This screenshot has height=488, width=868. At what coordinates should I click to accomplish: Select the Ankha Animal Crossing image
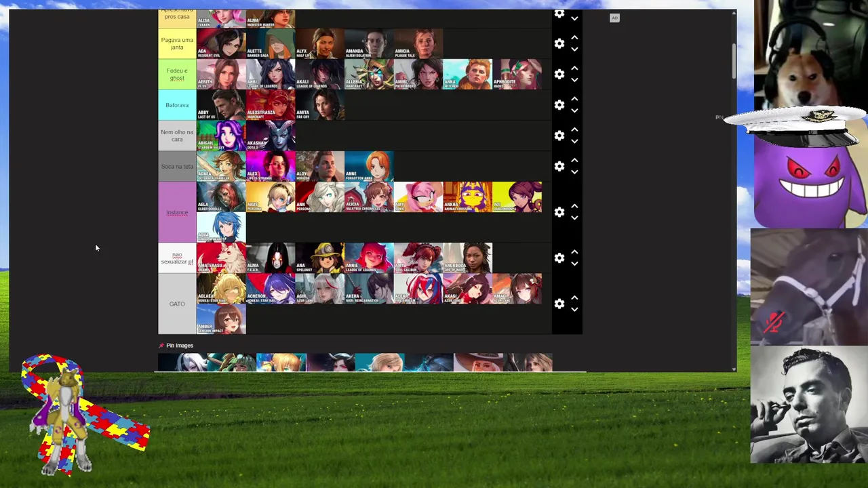point(468,197)
